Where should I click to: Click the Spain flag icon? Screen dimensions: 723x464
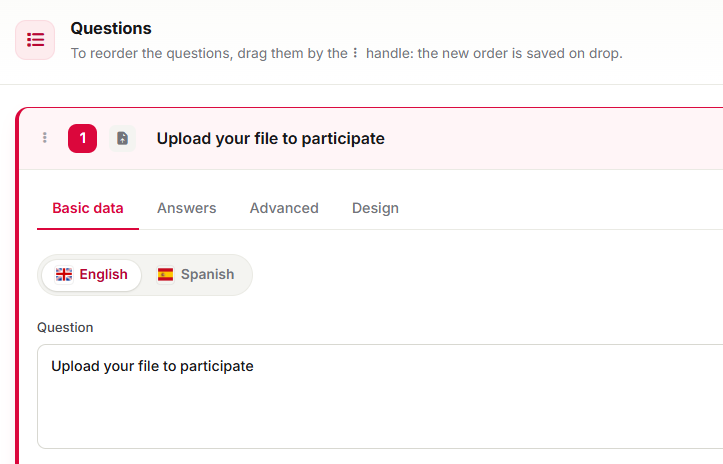166,274
